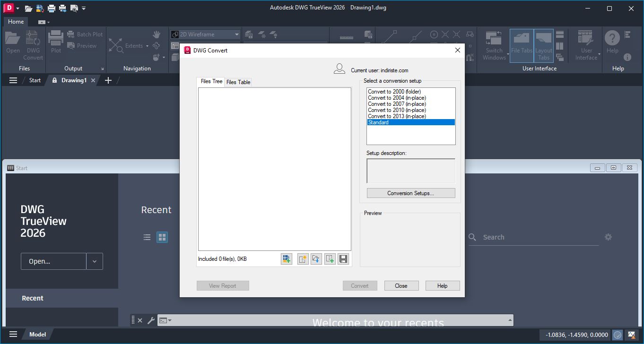
Task: Click the wrench customize icon on command line
Action: (x=151, y=320)
